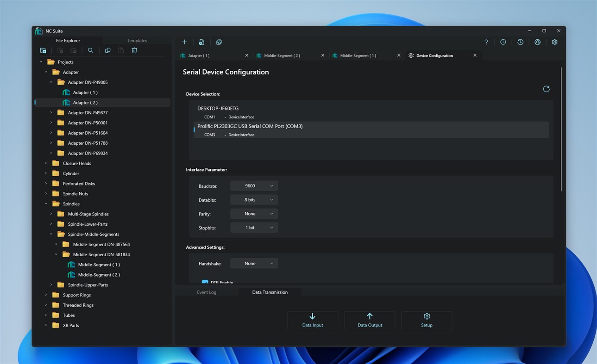
Task: Open search in the File Explorer toolbar
Action: coord(91,50)
